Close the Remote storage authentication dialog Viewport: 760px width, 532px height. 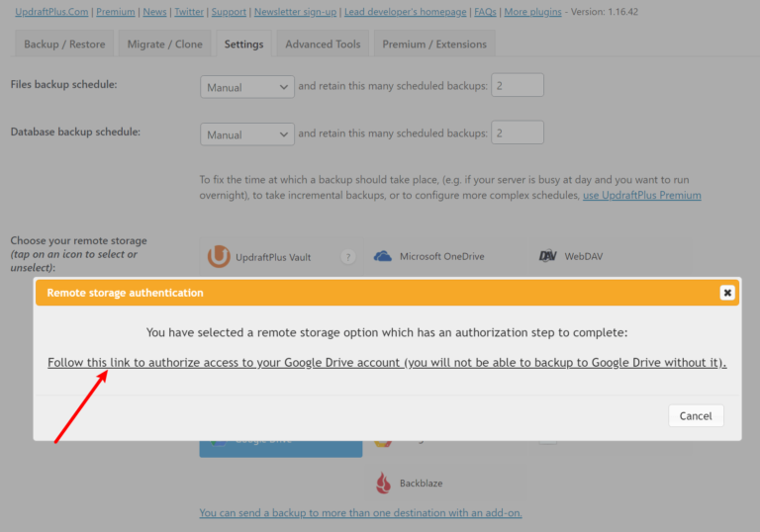pos(727,293)
